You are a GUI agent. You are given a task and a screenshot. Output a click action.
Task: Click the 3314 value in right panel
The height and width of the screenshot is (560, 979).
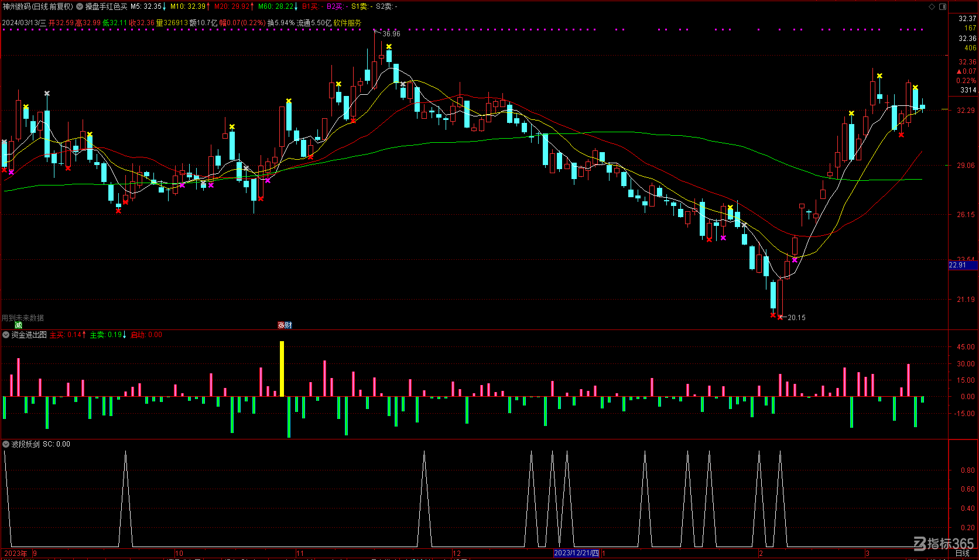968,90
